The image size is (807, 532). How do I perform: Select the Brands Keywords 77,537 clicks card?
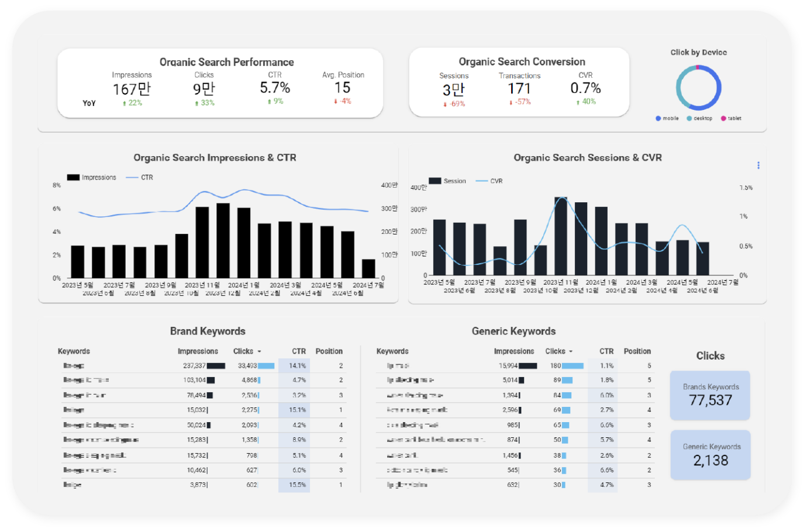click(x=710, y=395)
